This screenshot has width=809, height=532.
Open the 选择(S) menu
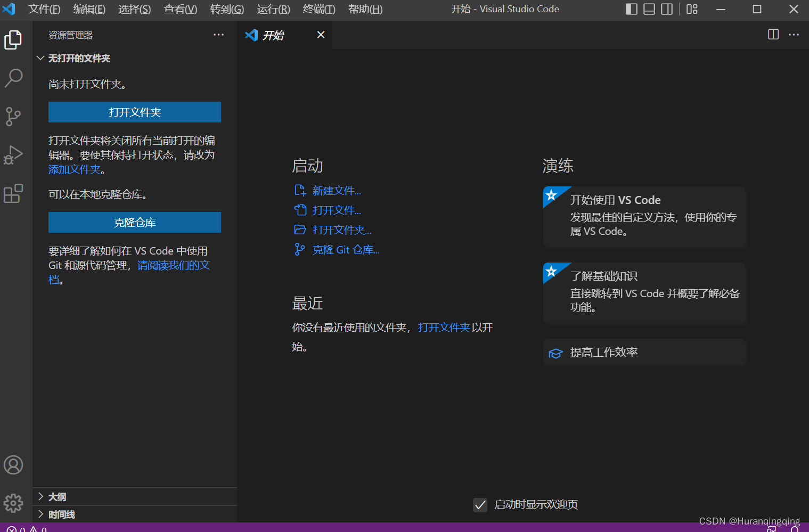(135, 9)
